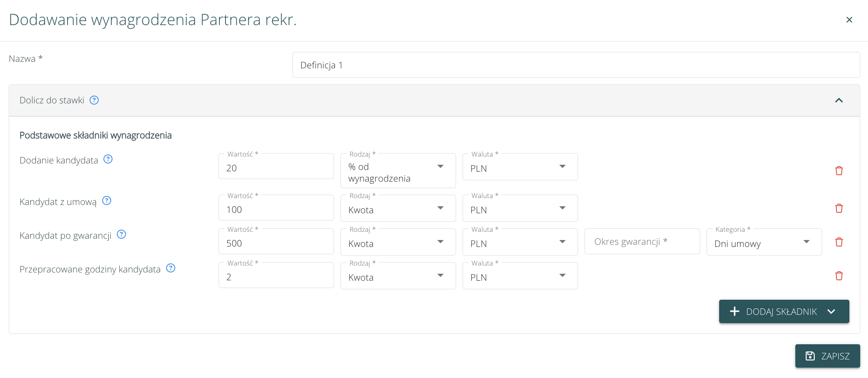Delete the Dodanie kandydata row

point(839,171)
